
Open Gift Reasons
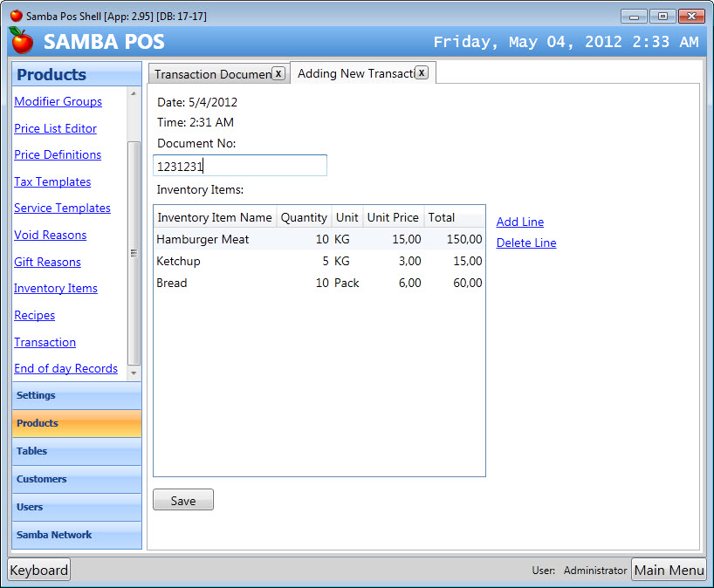(47, 262)
